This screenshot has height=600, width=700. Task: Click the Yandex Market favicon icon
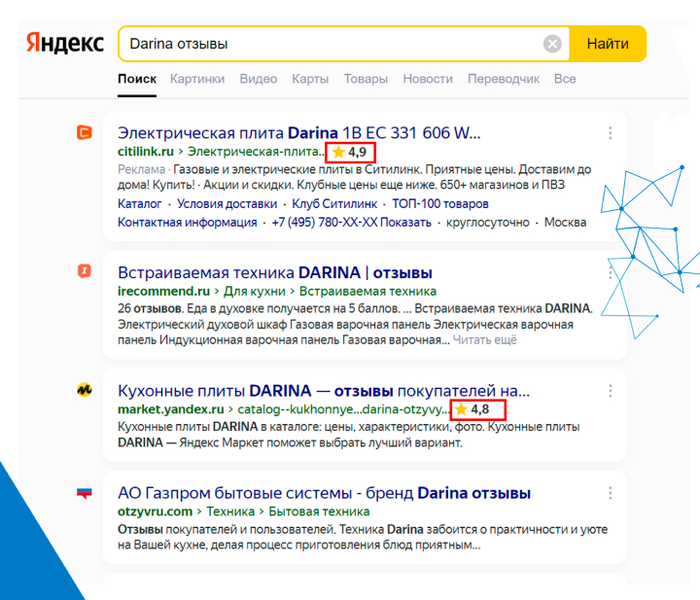(85, 390)
